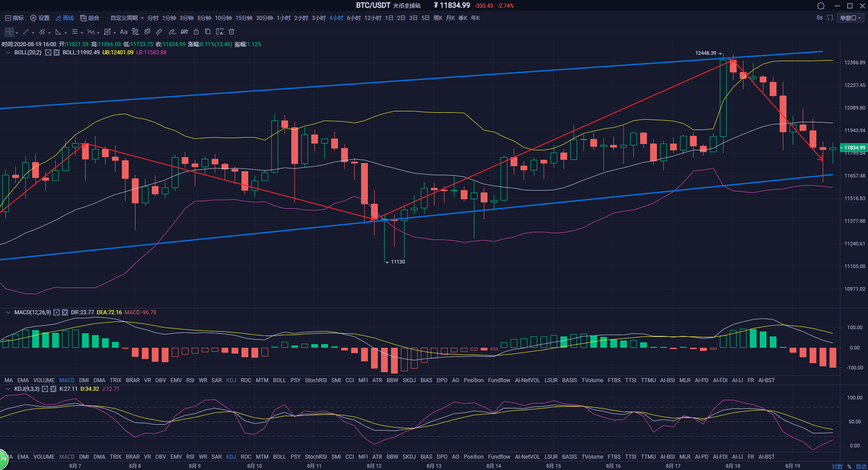Open BOLL indicator settings gear
Screen dimensions: 868x470
tap(48, 53)
